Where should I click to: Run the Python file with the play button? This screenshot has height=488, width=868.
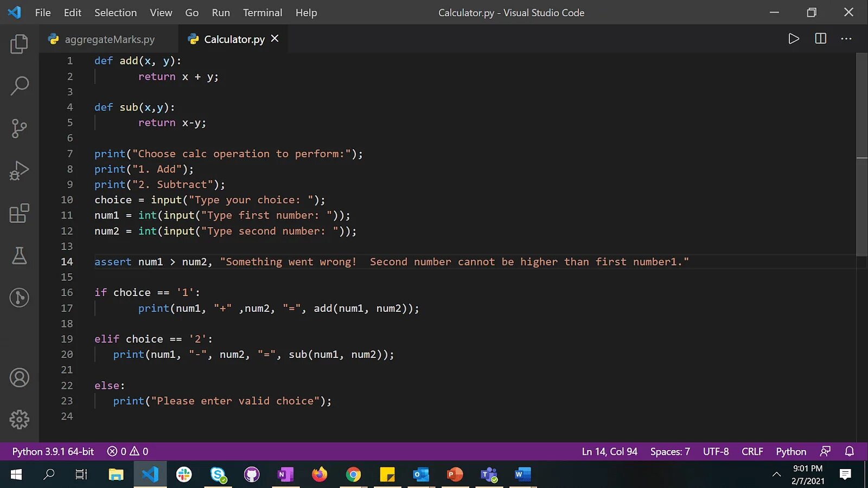coord(794,38)
